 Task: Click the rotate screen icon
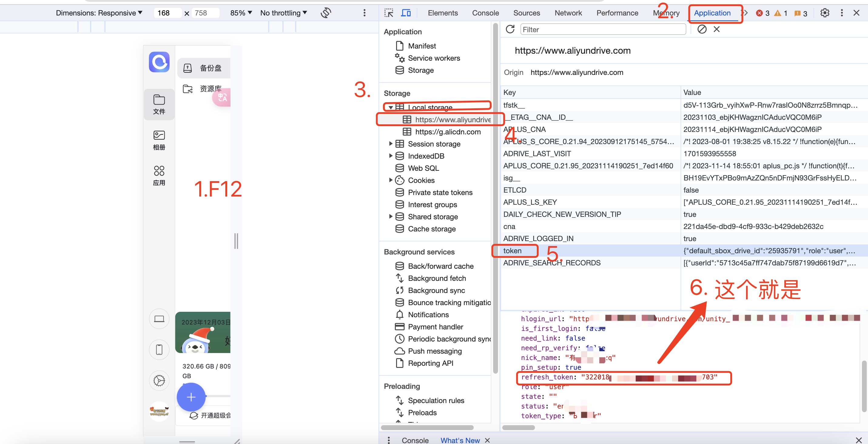pos(325,13)
